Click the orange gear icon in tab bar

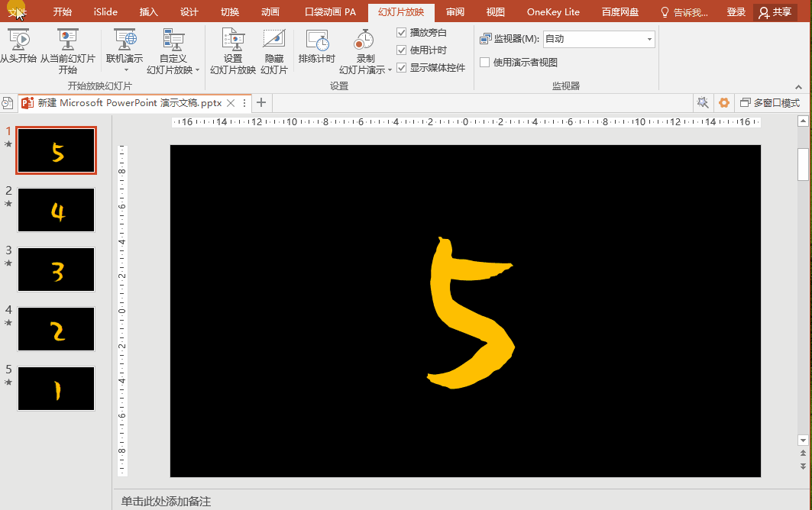(724, 102)
